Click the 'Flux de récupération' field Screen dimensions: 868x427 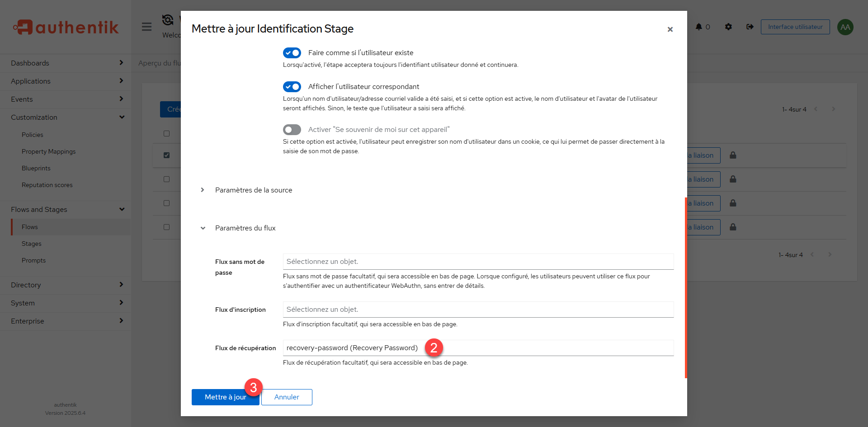(x=478, y=348)
